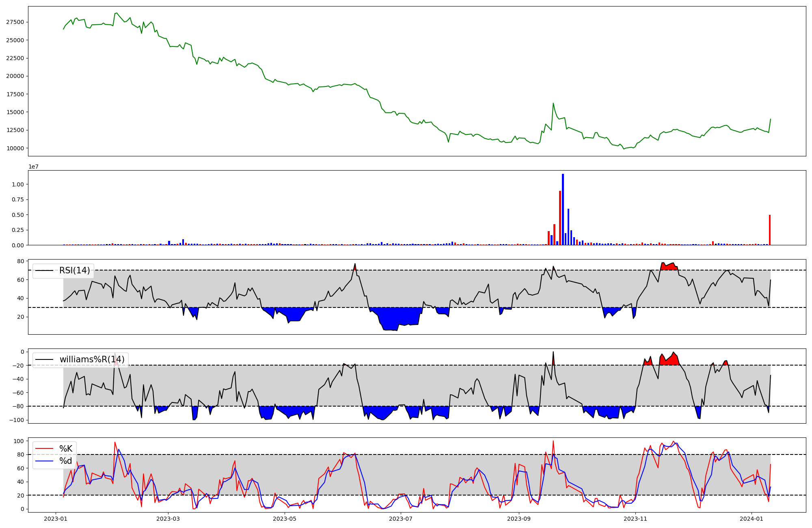The image size is (812, 528).
Task: Select the %d legend entry
Action: pyautogui.click(x=66, y=461)
